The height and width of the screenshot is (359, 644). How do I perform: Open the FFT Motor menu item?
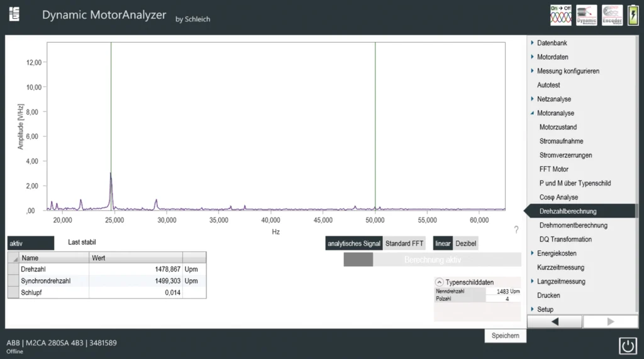[x=553, y=169]
